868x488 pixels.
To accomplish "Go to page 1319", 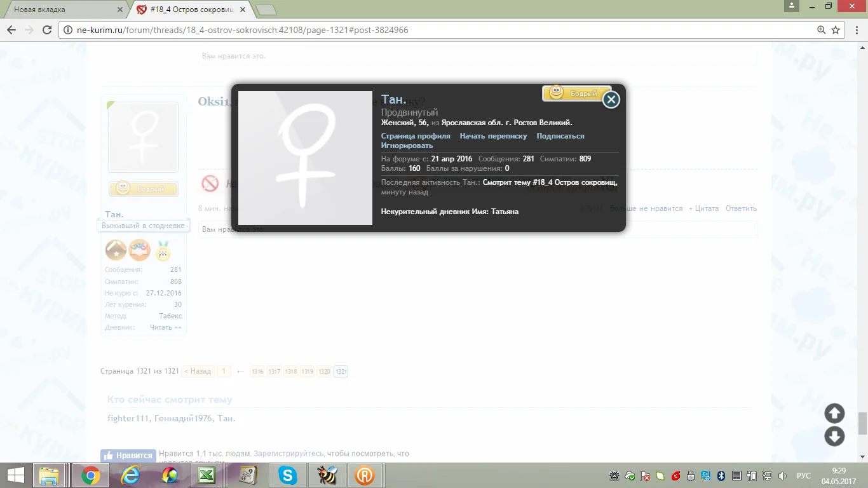I will point(308,371).
